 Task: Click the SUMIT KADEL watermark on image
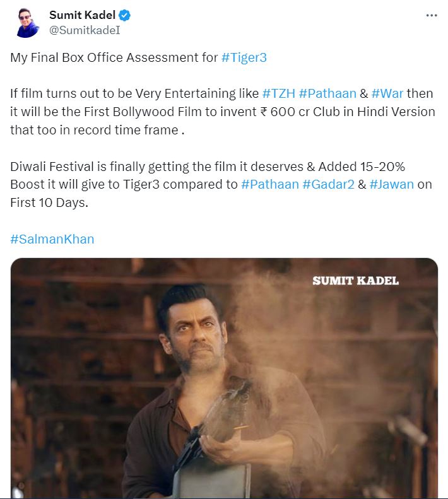355,281
